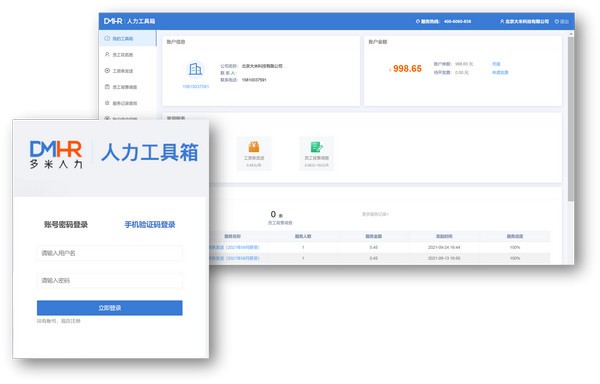Switch to 手机验证码登录 tab
Viewport: 600px width, 384px height.
[150, 225]
